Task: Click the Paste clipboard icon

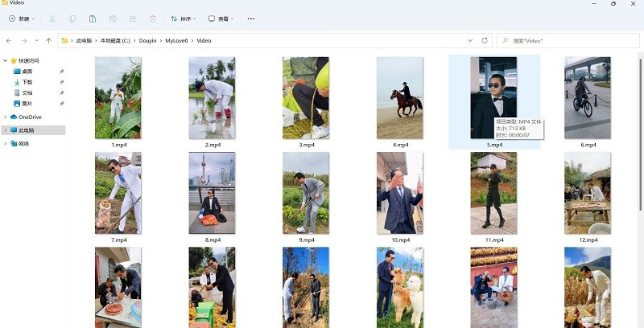Action: [93, 18]
